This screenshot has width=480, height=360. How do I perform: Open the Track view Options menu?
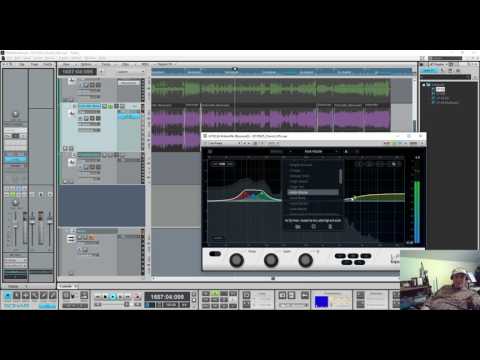click(86, 64)
